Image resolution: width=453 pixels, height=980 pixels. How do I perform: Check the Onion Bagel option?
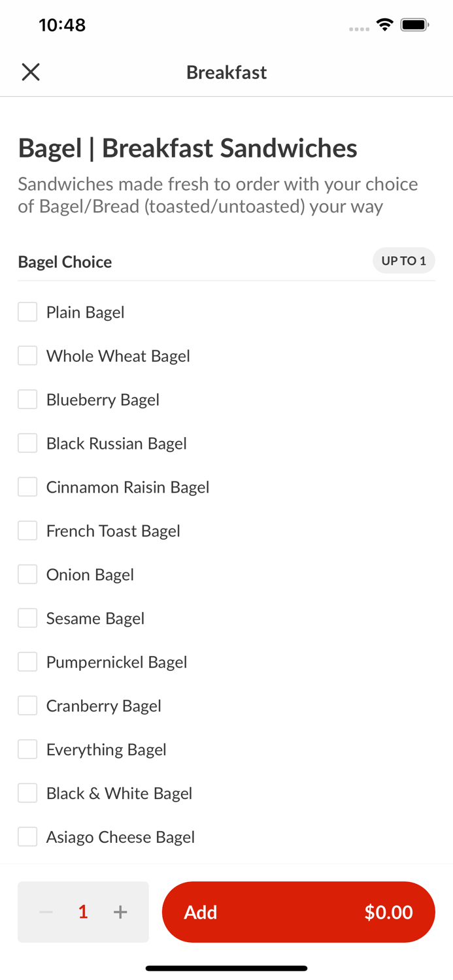(x=27, y=574)
